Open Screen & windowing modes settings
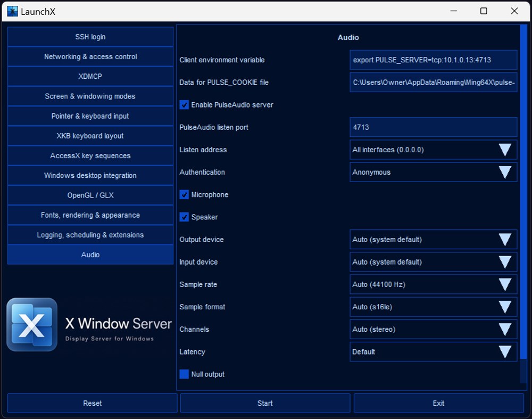The width and height of the screenshot is (532, 419). pyautogui.click(x=90, y=96)
